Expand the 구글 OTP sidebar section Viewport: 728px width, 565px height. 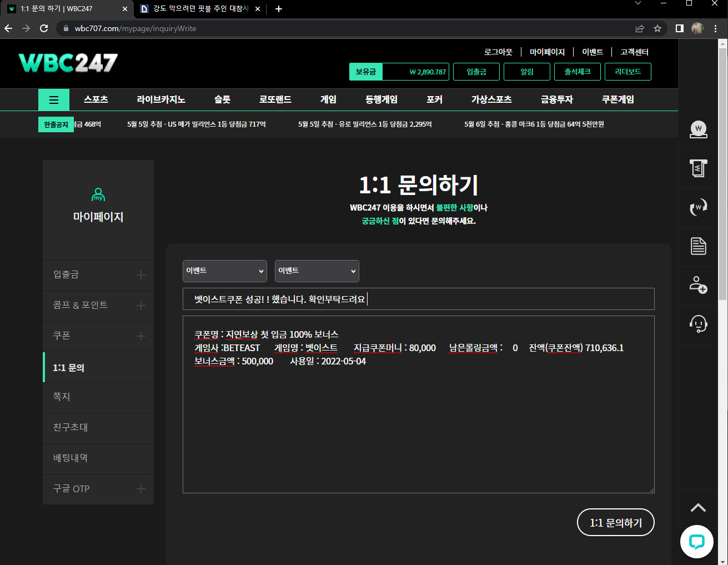141,489
